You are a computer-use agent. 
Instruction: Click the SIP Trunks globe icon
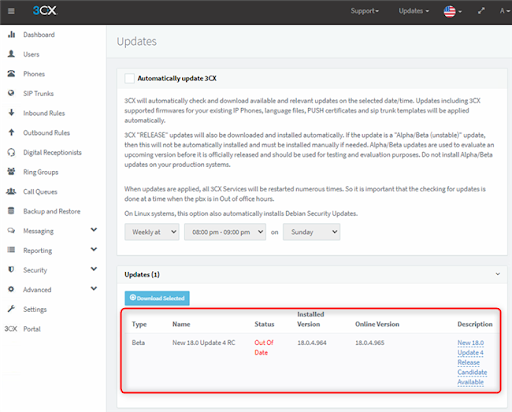coord(11,93)
